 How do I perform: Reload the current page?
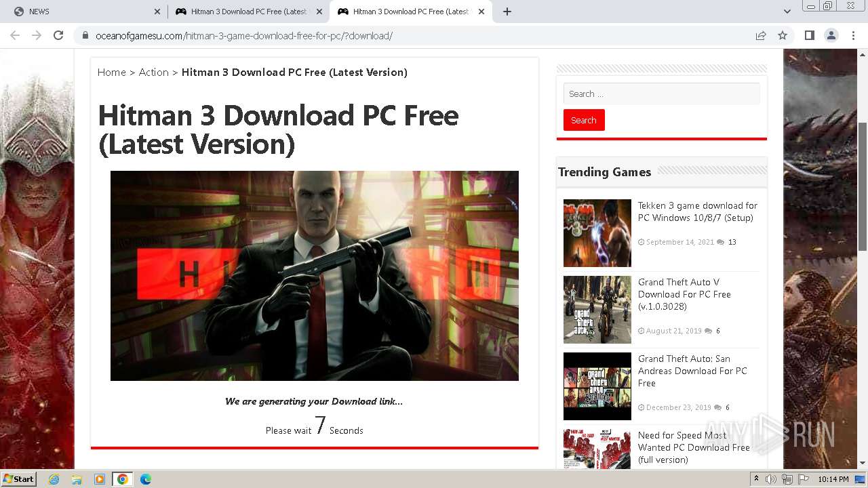pyautogui.click(x=58, y=35)
